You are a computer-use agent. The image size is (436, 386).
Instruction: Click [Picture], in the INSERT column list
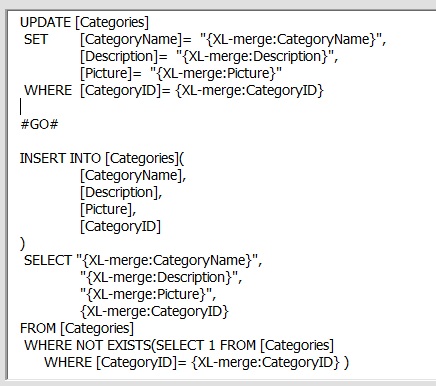(x=108, y=209)
